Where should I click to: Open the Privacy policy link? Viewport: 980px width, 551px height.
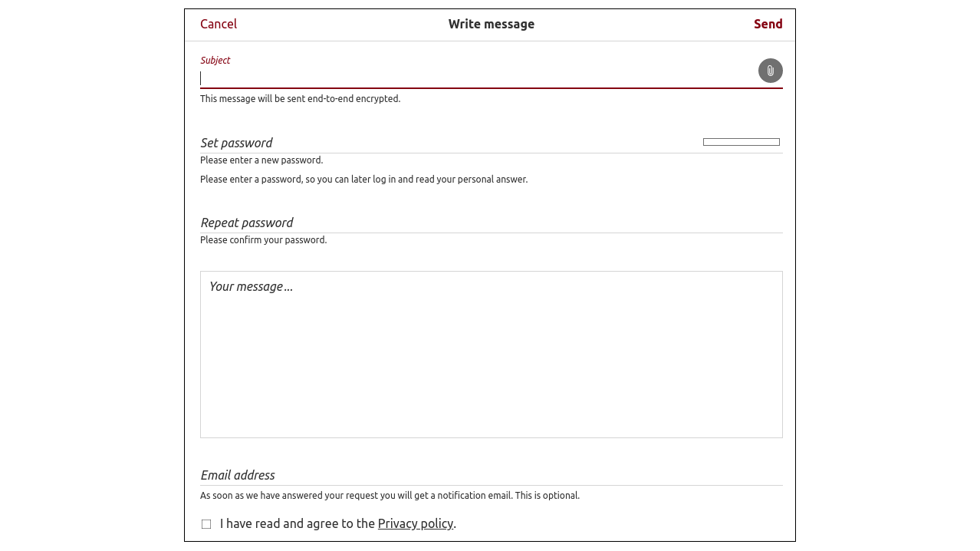(415, 523)
